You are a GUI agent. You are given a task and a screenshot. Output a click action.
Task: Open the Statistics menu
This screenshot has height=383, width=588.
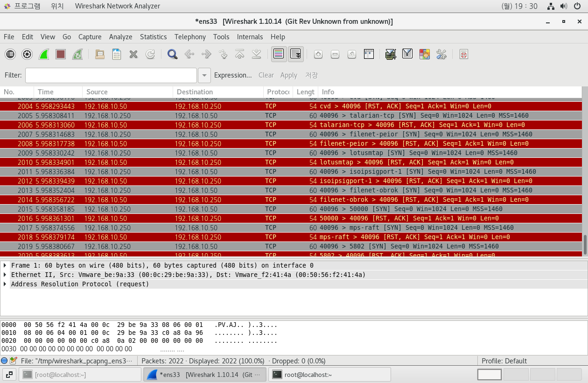click(153, 37)
